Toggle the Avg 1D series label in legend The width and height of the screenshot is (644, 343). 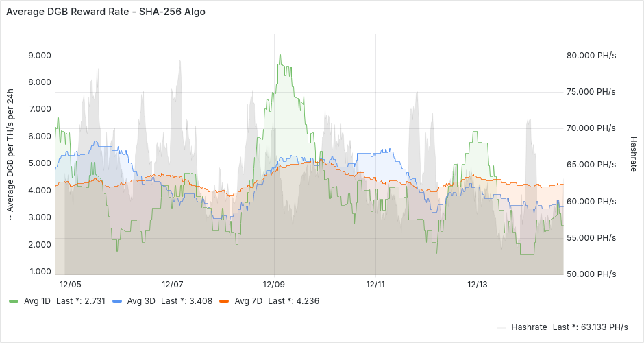pos(38,301)
